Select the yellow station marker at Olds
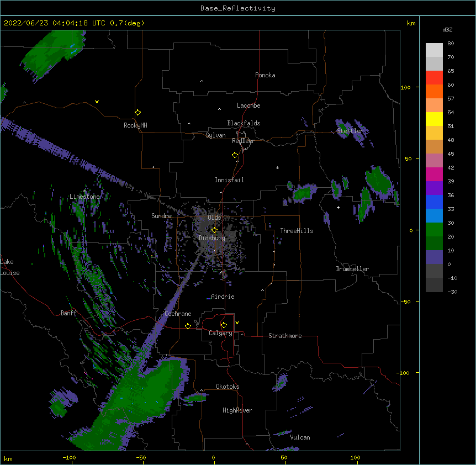The image size is (476, 465). coord(214,230)
